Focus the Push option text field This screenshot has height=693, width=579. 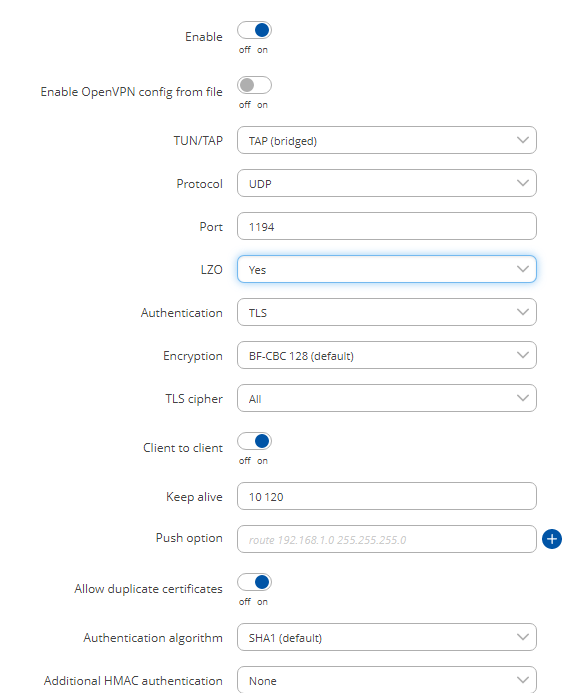click(387, 539)
